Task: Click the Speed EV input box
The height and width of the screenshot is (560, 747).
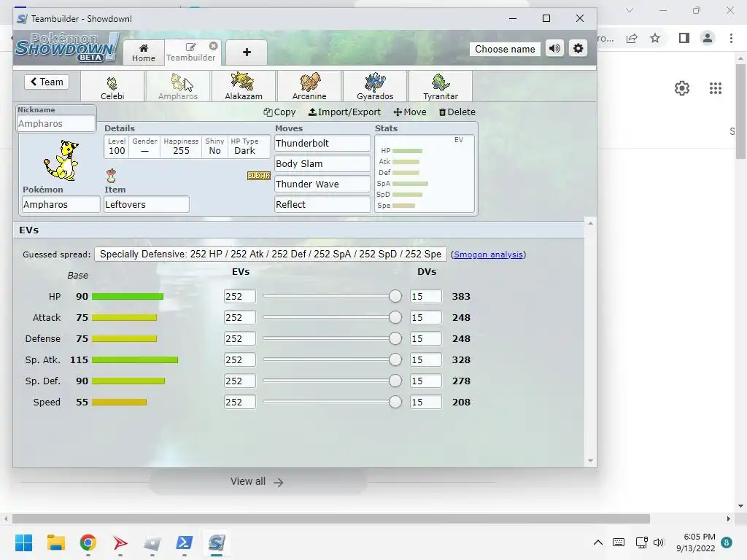Action: [x=239, y=402]
